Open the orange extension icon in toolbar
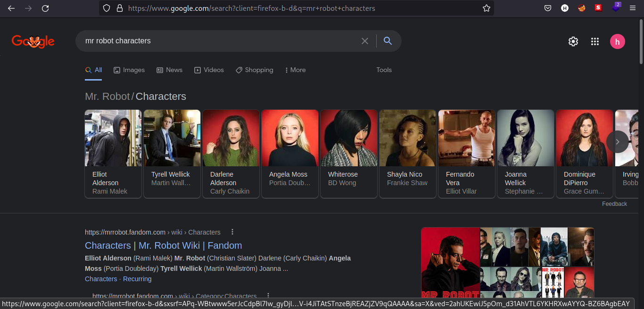Viewport: 644px width, 309px height. click(582, 8)
